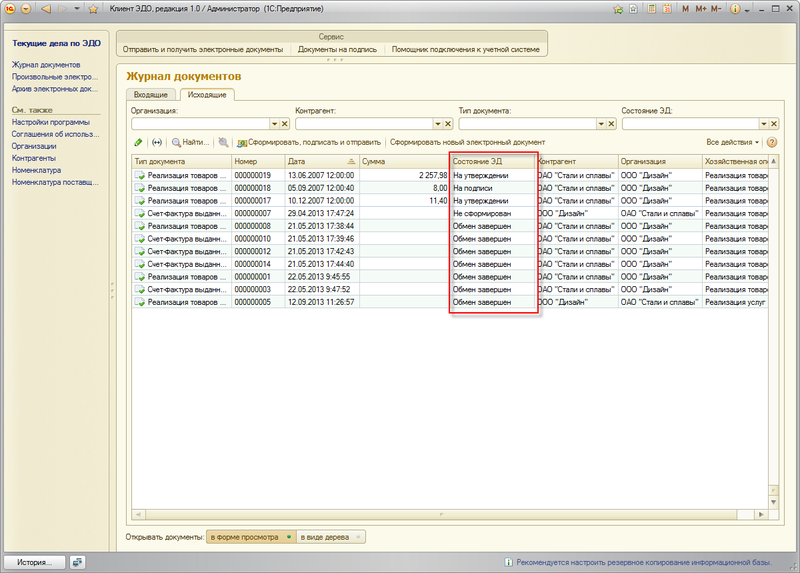Click document icon of row 00000007

coord(140,213)
